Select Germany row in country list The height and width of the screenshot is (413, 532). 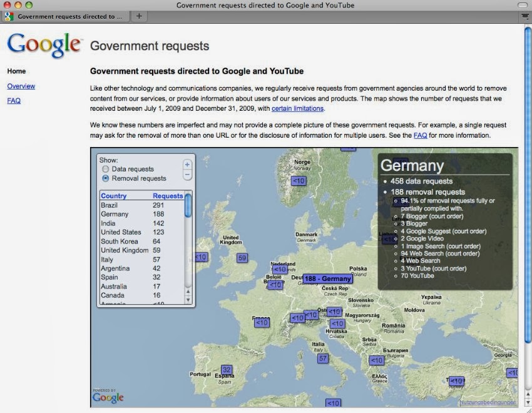141,214
